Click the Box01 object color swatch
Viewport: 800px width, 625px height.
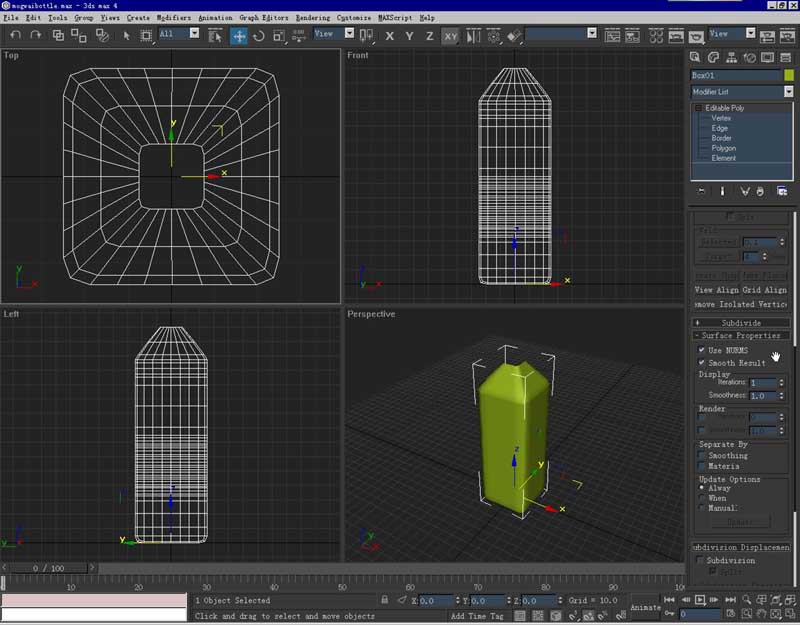[x=788, y=75]
